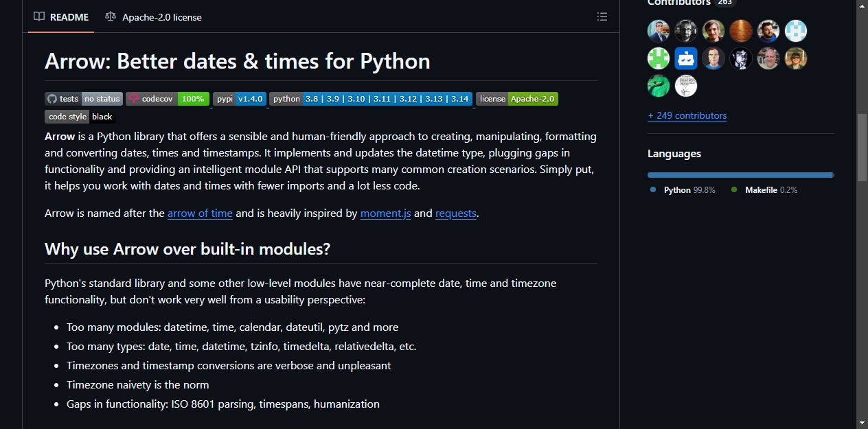View the + 249 contributors link
The height and width of the screenshot is (429, 868).
687,115
